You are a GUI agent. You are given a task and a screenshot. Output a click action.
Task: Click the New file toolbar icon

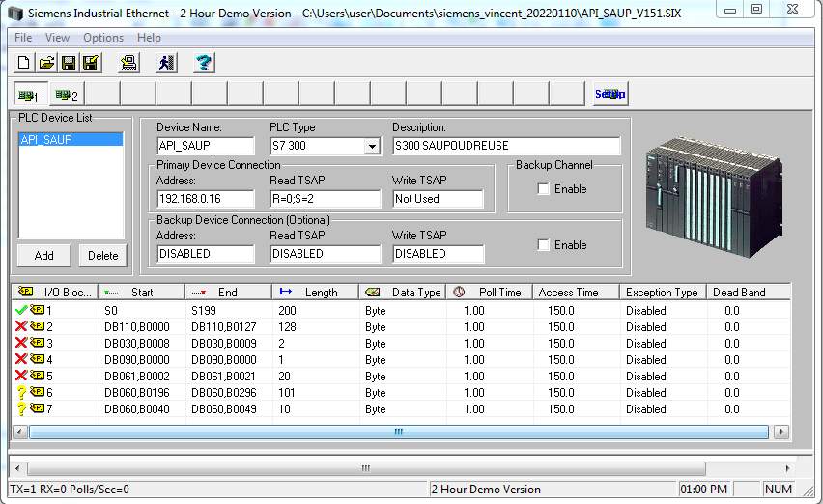pos(25,63)
